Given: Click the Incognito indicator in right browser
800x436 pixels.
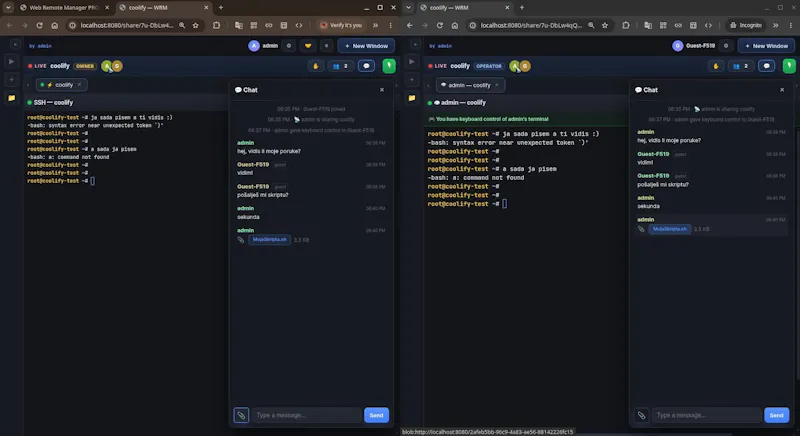Looking at the screenshot, I should point(746,25).
